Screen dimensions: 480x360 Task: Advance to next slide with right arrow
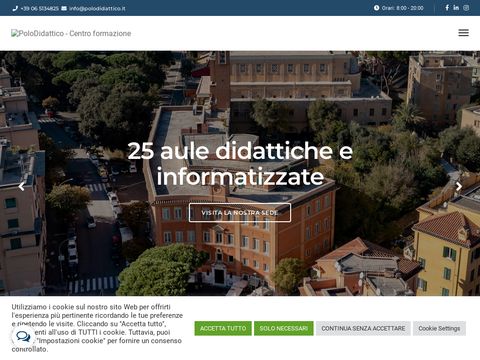click(459, 186)
